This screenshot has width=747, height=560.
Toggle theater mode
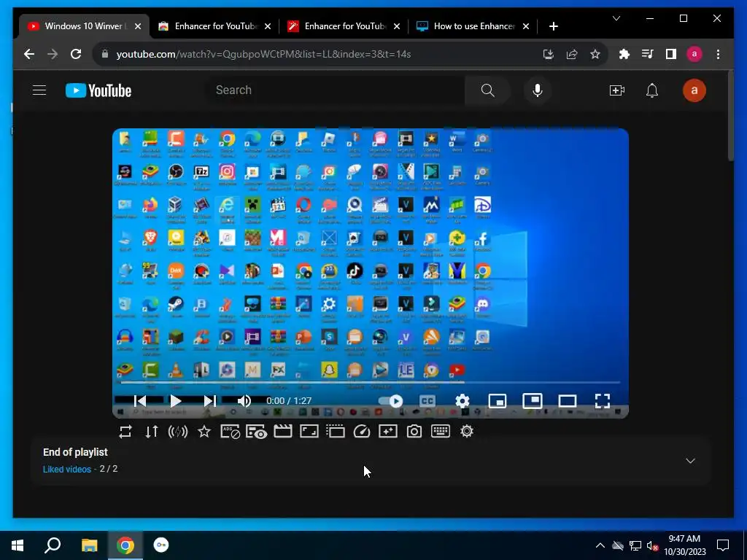click(568, 401)
